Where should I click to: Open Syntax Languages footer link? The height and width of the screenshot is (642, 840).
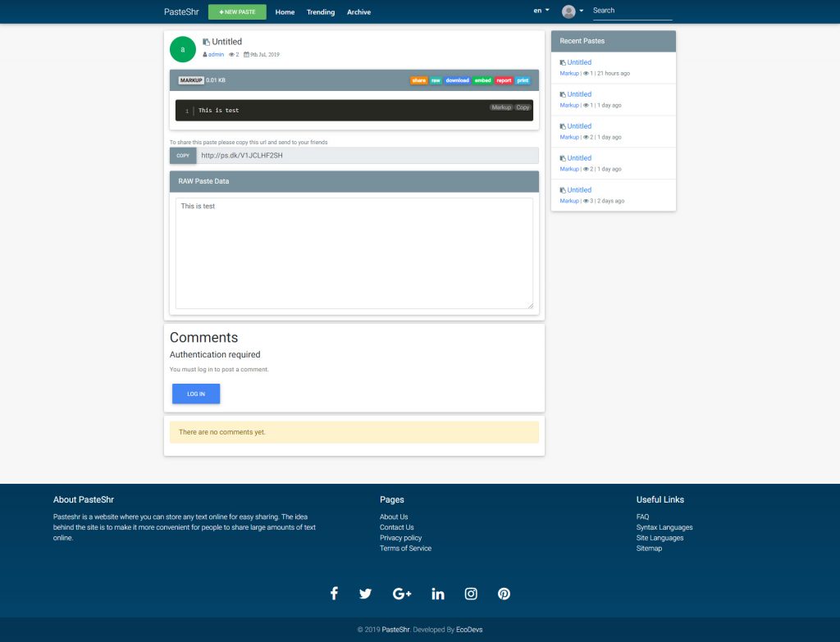664,527
